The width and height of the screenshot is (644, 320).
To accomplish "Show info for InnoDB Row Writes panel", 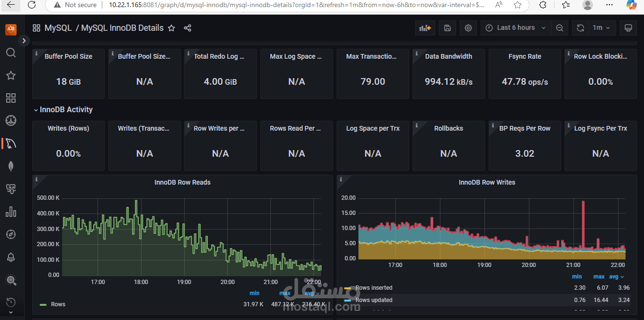I will click(341, 179).
